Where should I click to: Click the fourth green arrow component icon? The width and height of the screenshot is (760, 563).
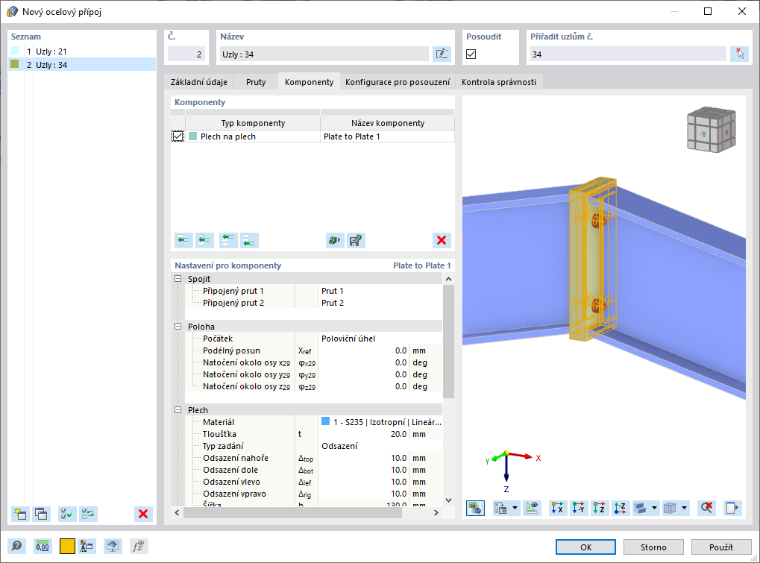(250, 240)
